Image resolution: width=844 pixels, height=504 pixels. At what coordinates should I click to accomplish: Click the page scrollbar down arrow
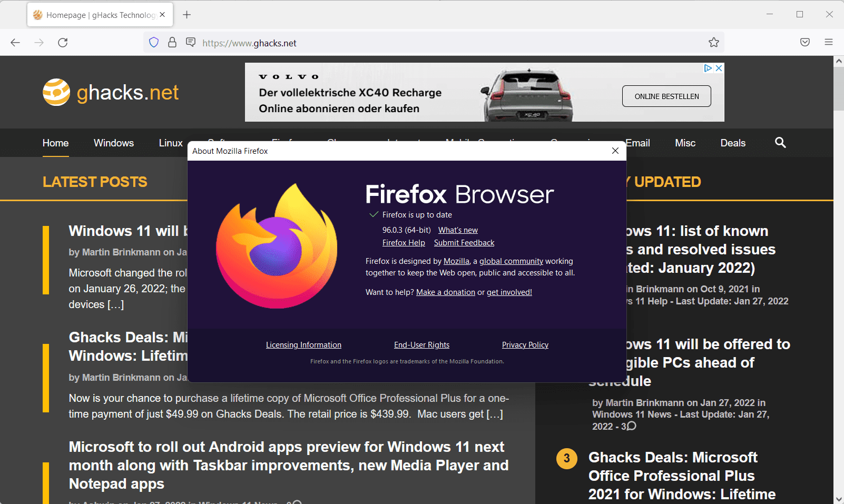point(839,499)
